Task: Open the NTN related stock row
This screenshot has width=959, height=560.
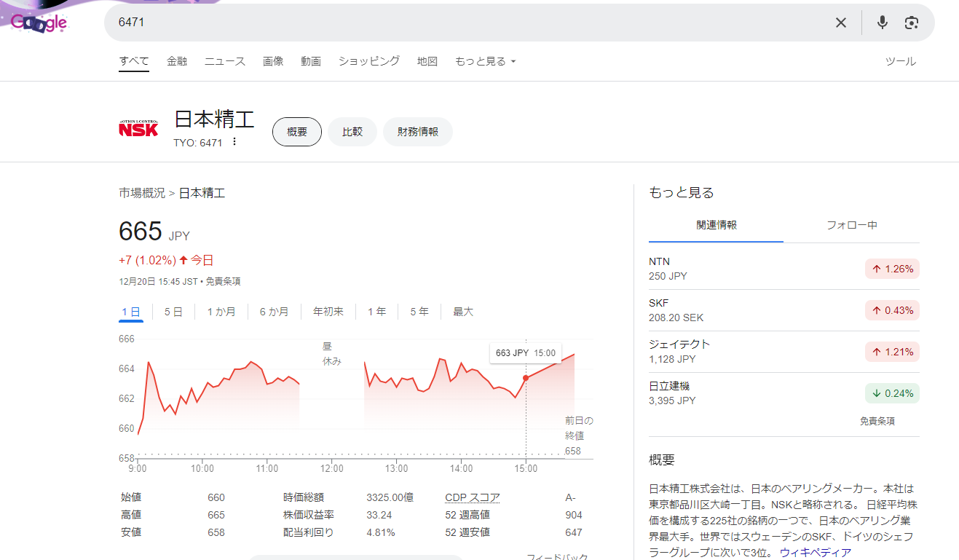Action: [784, 269]
